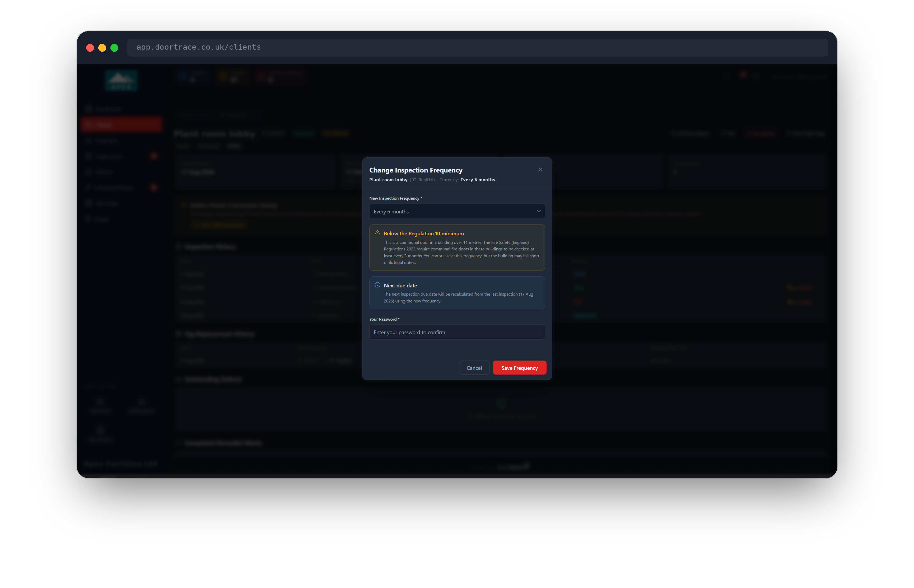Click the 'Plant room lobby' door name in dialog
This screenshot has height=588, width=914.
pos(388,180)
